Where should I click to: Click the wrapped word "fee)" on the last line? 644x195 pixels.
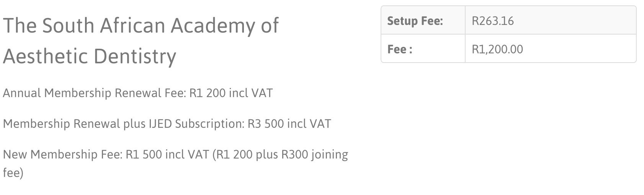coord(13,173)
